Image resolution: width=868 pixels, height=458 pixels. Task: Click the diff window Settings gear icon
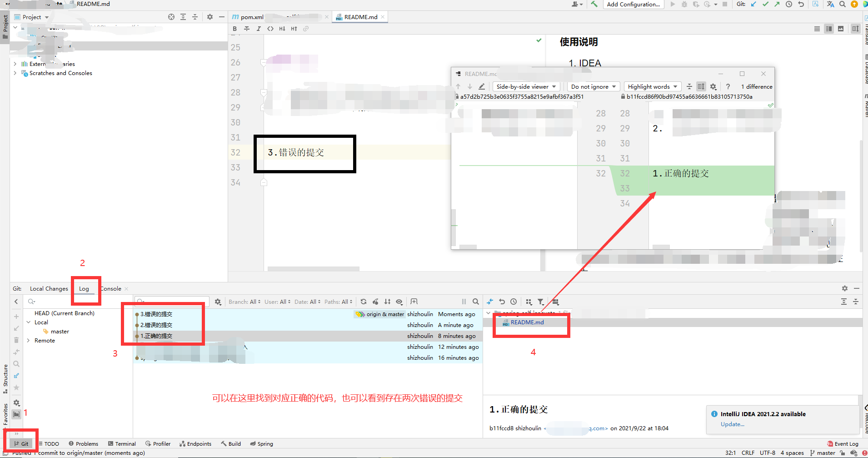(x=713, y=86)
